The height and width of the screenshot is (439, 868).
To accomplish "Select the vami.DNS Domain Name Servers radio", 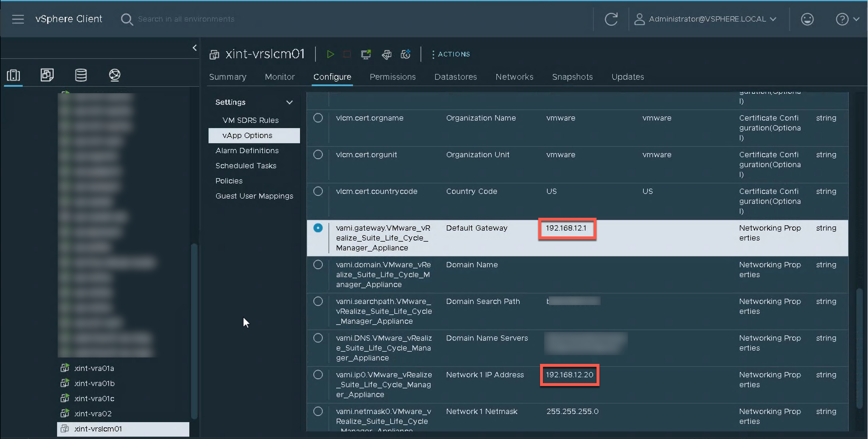I will coord(318,338).
